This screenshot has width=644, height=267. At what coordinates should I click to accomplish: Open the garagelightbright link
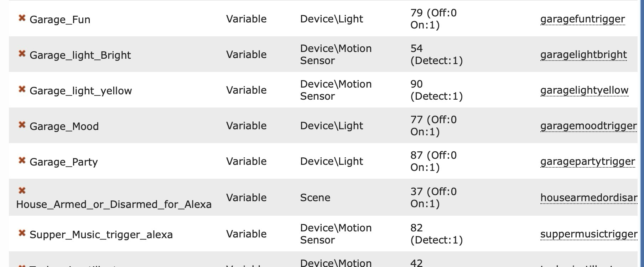tap(583, 55)
